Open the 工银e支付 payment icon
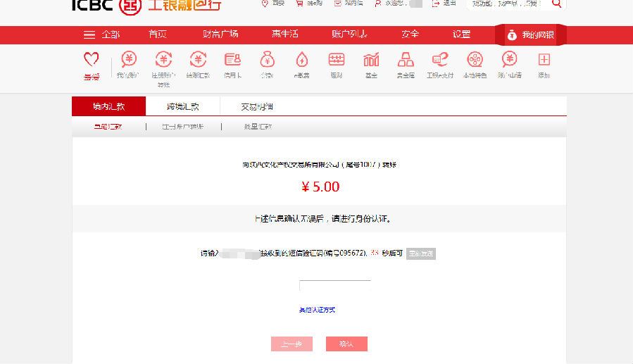This screenshot has height=364, width=633. coord(440,59)
